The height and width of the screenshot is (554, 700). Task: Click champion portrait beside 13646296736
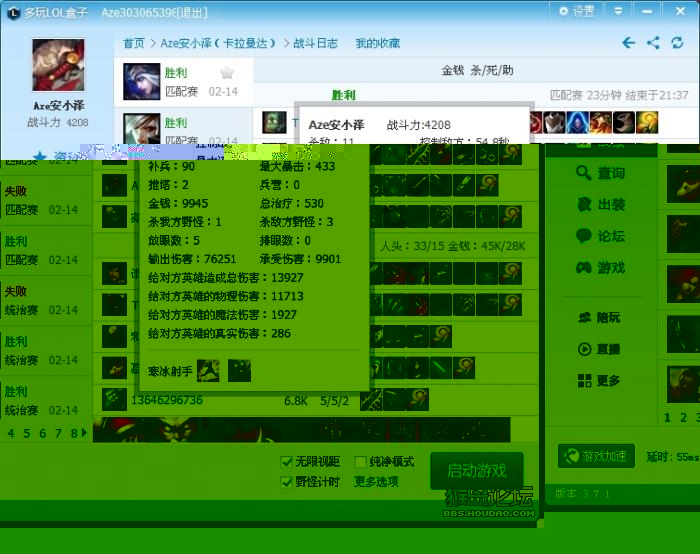[x=114, y=400]
